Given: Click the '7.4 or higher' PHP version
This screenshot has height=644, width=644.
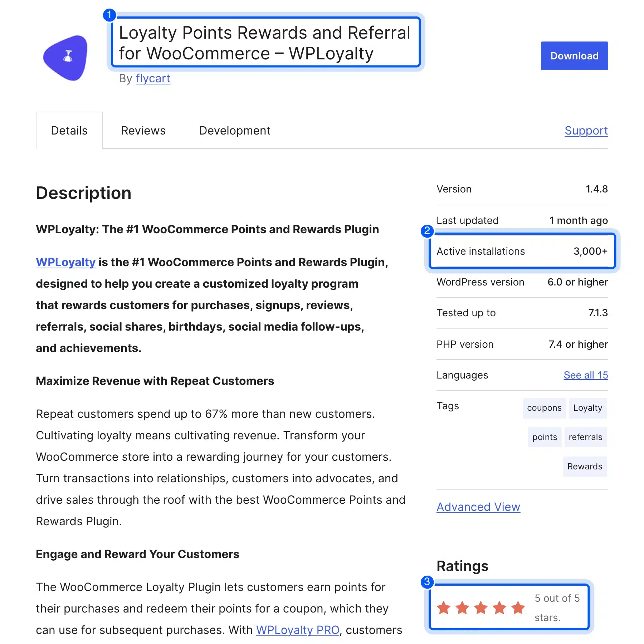Looking at the screenshot, I should [578, 344].
